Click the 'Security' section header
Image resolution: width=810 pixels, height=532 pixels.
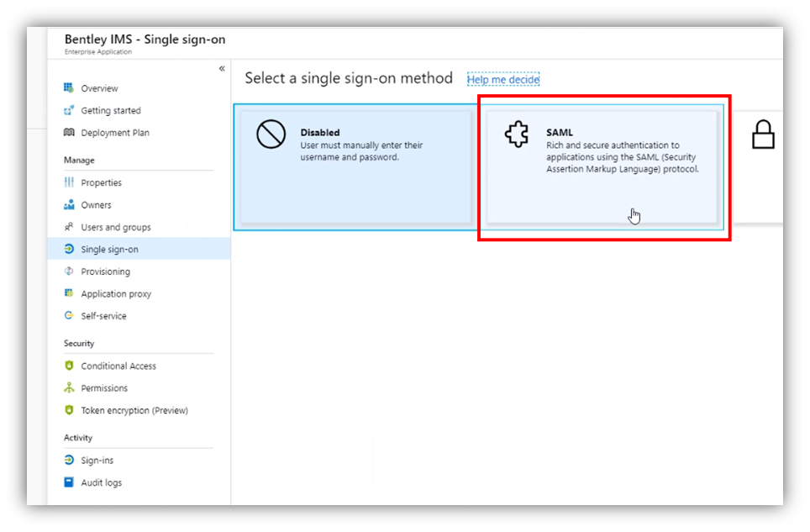coord(79,344)
